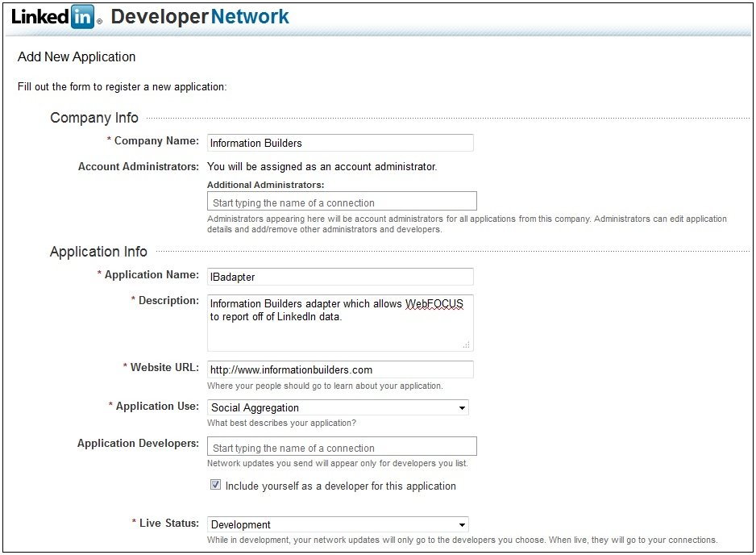This screenshot has width=756, height=555.
Task: Click the 'Website URL:' label
Action: point(164,368)
